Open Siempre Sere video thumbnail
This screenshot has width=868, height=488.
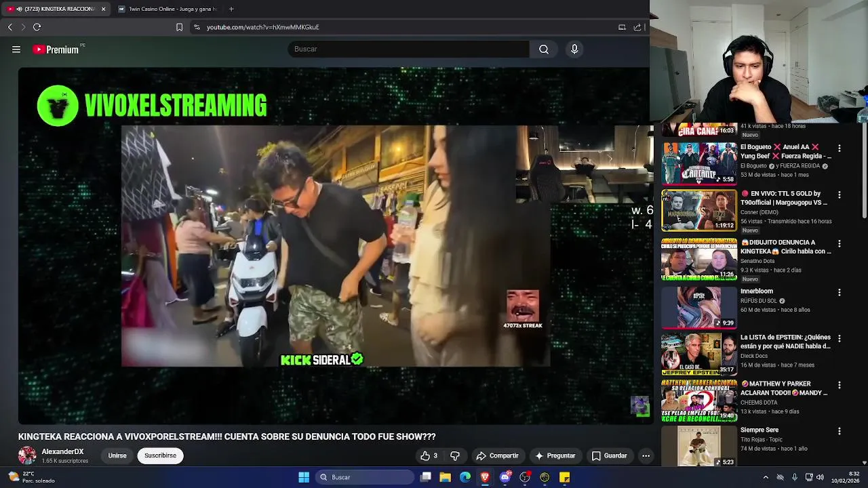[699, 446]
